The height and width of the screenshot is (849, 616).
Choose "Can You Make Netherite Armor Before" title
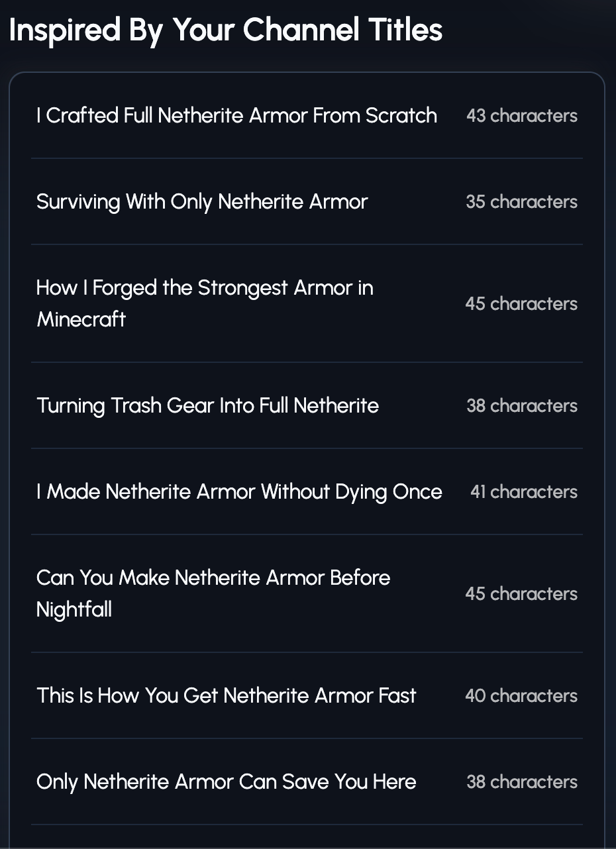coord(213,578)
